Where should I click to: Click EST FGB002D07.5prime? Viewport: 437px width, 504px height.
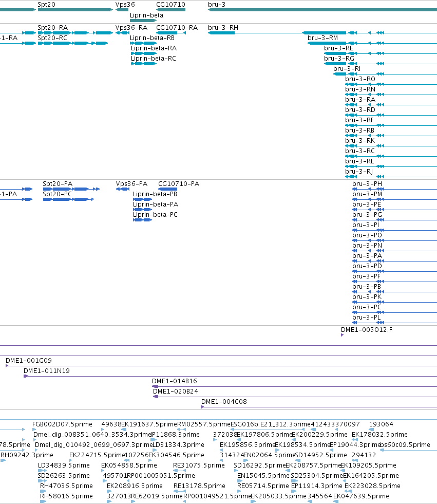pyautogui.click(x=62, y=424)
